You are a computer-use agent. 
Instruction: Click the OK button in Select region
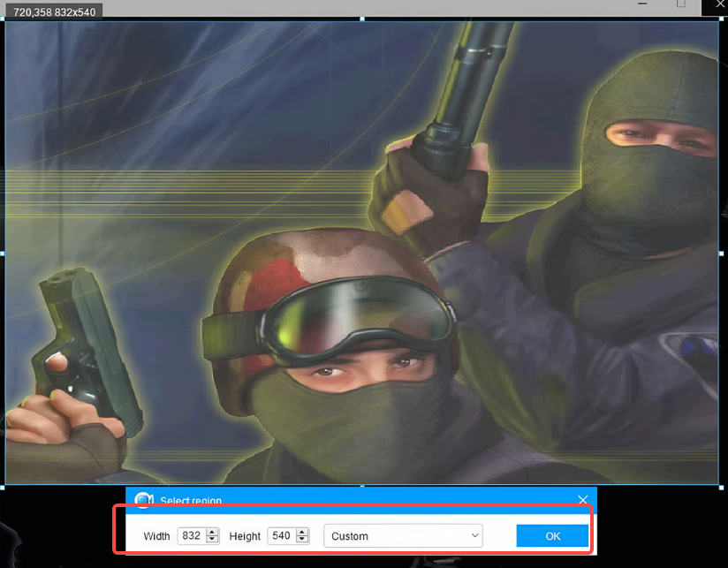(x=552, y=536)
